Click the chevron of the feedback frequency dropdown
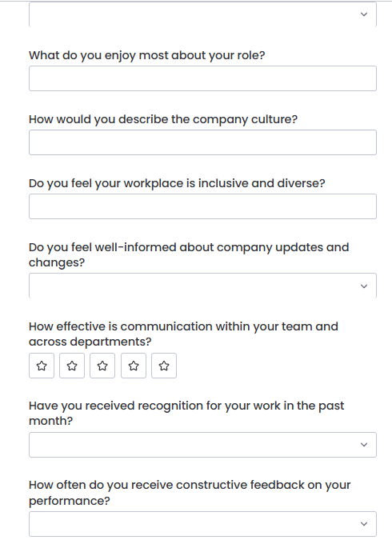Viewport: 392px width, 556px height. click(364, 524)
